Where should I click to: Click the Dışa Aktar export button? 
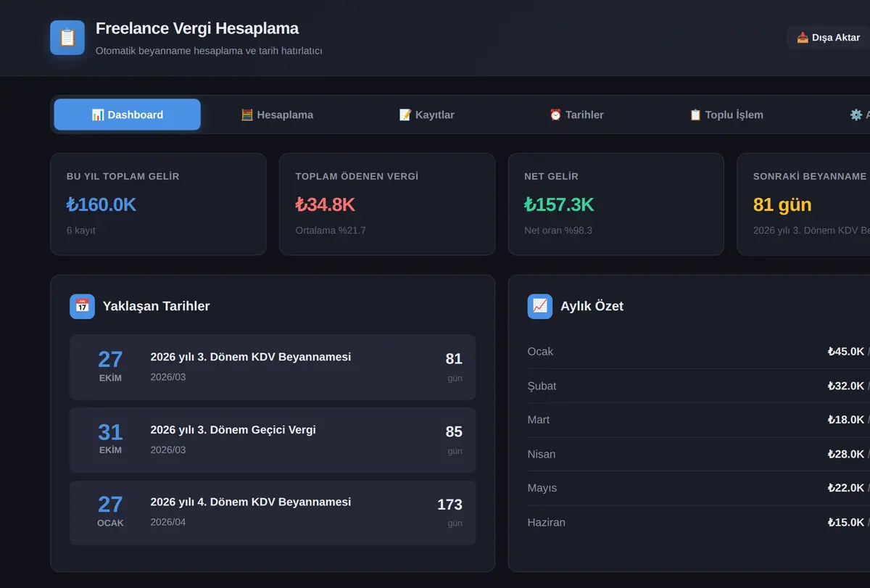(829, 38)
